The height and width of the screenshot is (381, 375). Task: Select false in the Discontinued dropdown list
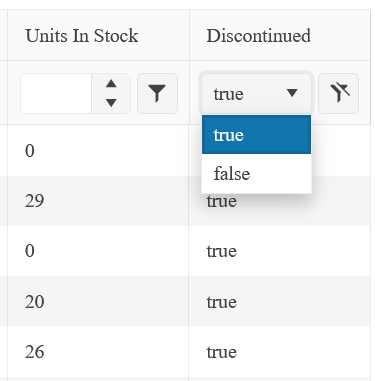click(256, 173)
